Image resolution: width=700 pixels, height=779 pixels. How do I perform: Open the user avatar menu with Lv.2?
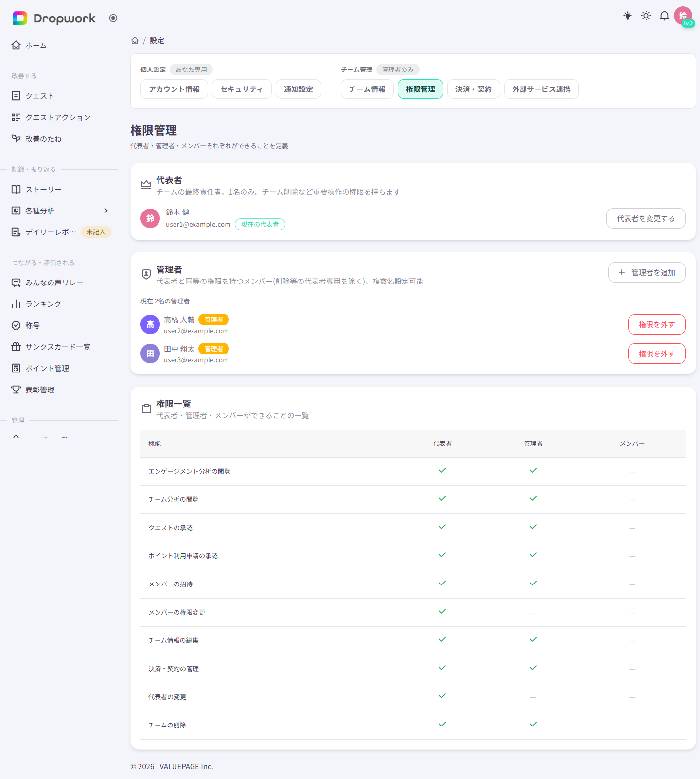(683, 16)
